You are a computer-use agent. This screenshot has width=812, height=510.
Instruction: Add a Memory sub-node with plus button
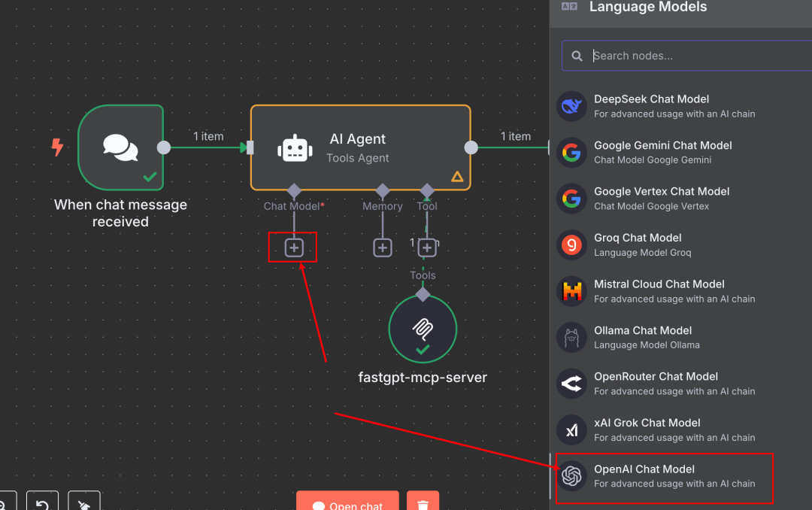point(383,247)
